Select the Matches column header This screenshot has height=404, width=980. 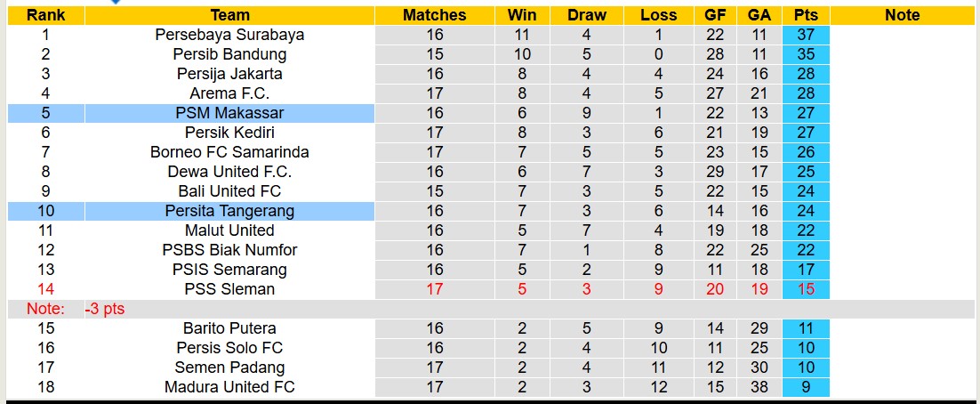(434, 15)
